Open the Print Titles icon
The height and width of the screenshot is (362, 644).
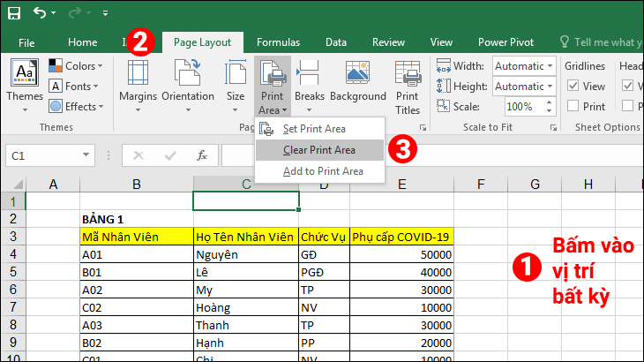pyautogui.click(x=408, y=73)
